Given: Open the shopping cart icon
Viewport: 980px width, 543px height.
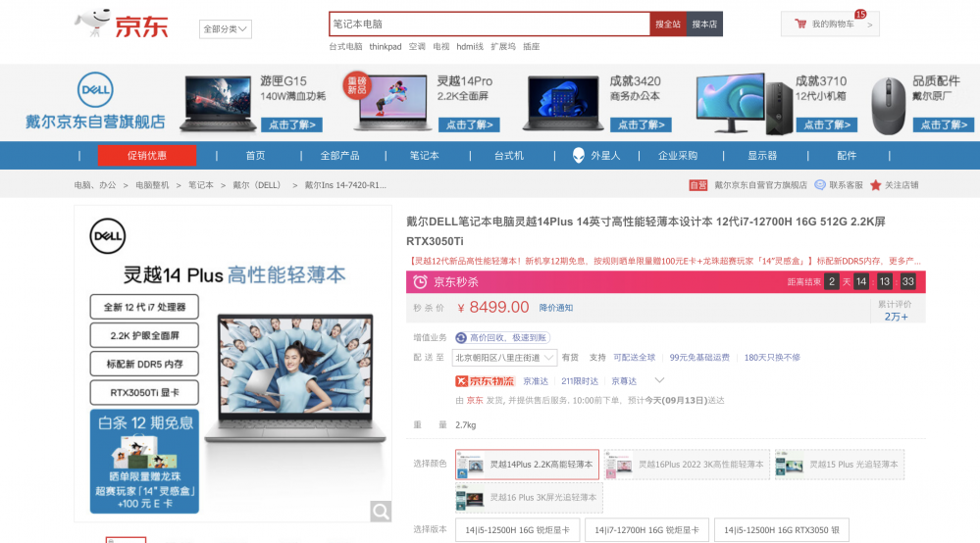Looking at the screenshot, I should [800, 24].
